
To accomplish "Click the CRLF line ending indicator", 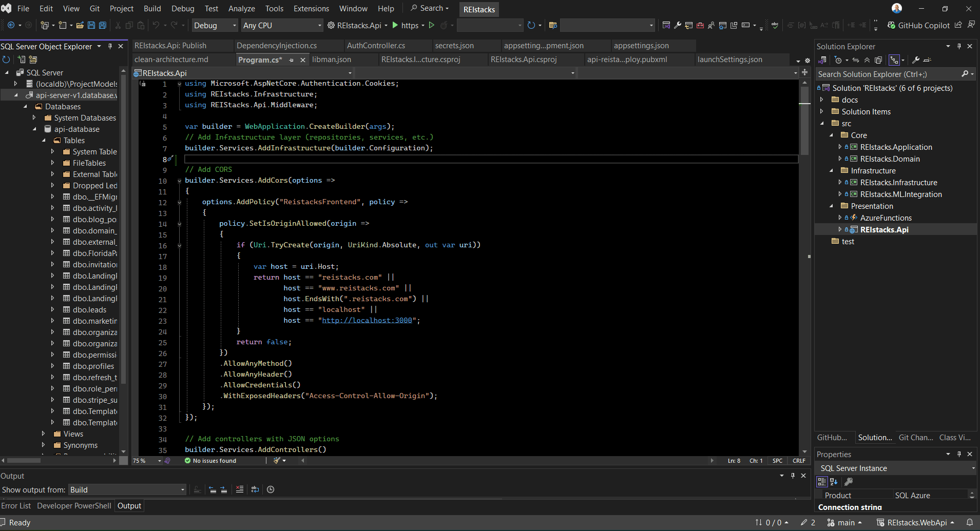I will click(799, 461).
